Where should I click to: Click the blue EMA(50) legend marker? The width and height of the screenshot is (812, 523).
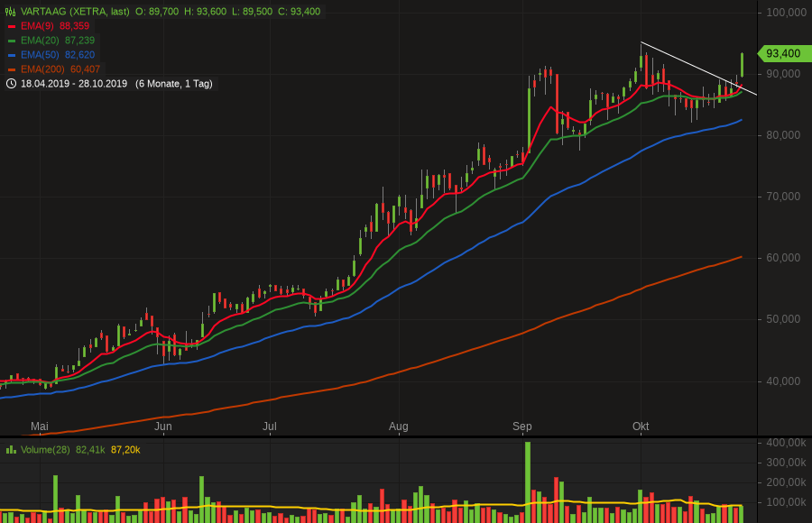pyautogui.click(x=11, y=55)
